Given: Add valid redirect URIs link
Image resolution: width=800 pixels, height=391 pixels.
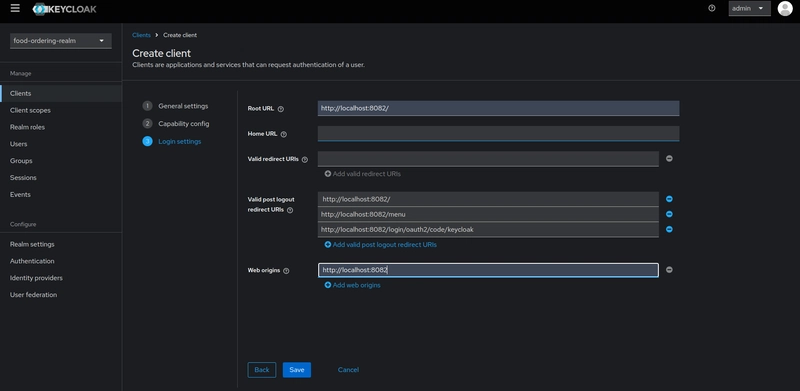Looking at the screenshot, I should pos(363,174).
